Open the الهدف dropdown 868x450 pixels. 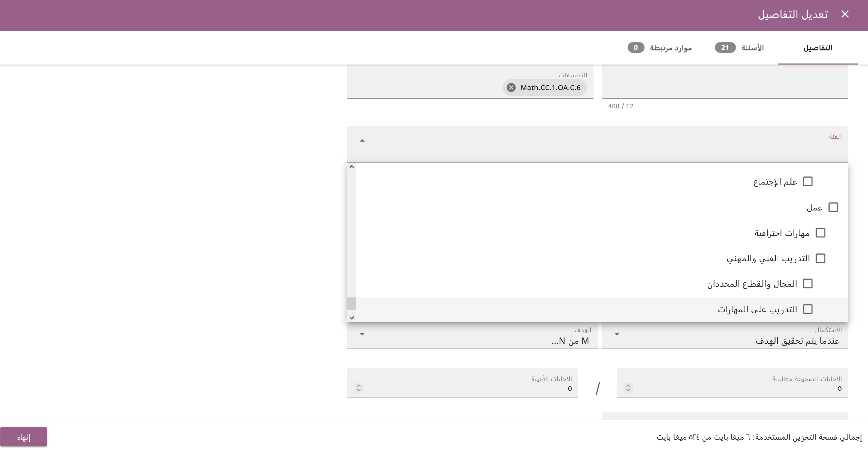tap(362, 334)
